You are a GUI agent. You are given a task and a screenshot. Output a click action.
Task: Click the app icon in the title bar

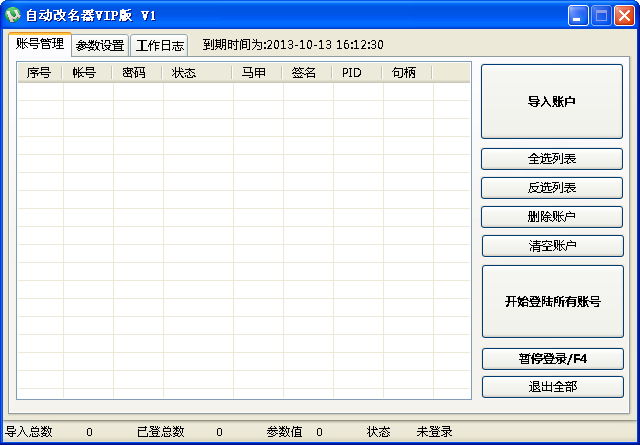(x=13, y=16)
